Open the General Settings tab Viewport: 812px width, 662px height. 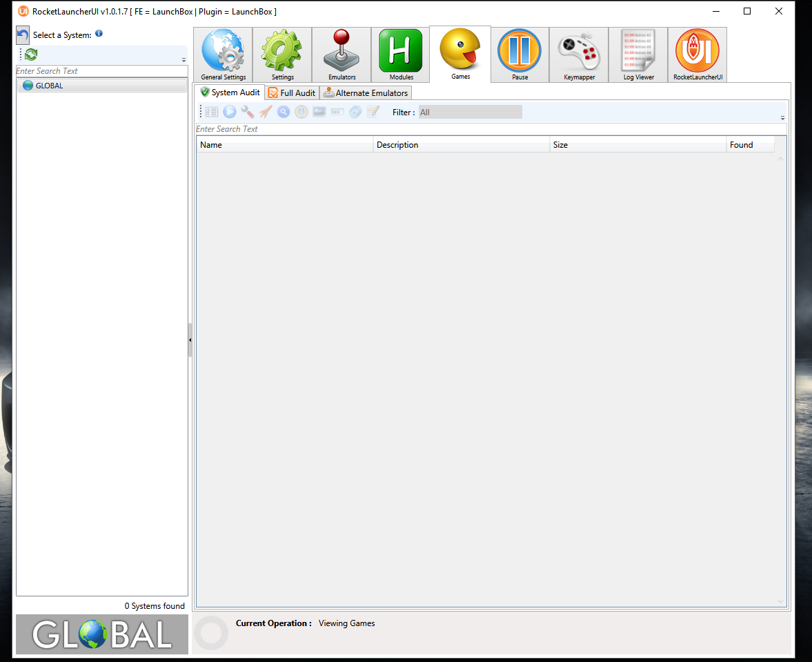(x=224, y=55)
